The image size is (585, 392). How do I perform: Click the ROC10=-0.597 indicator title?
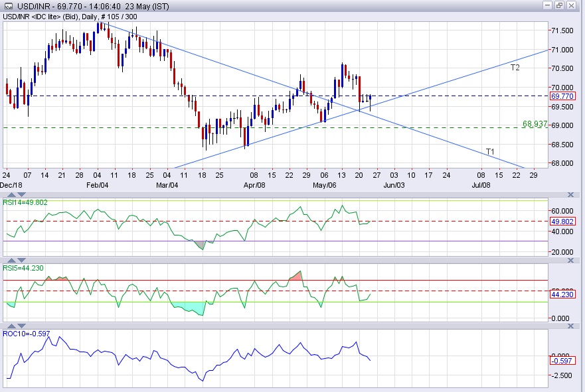click(26, 334)
